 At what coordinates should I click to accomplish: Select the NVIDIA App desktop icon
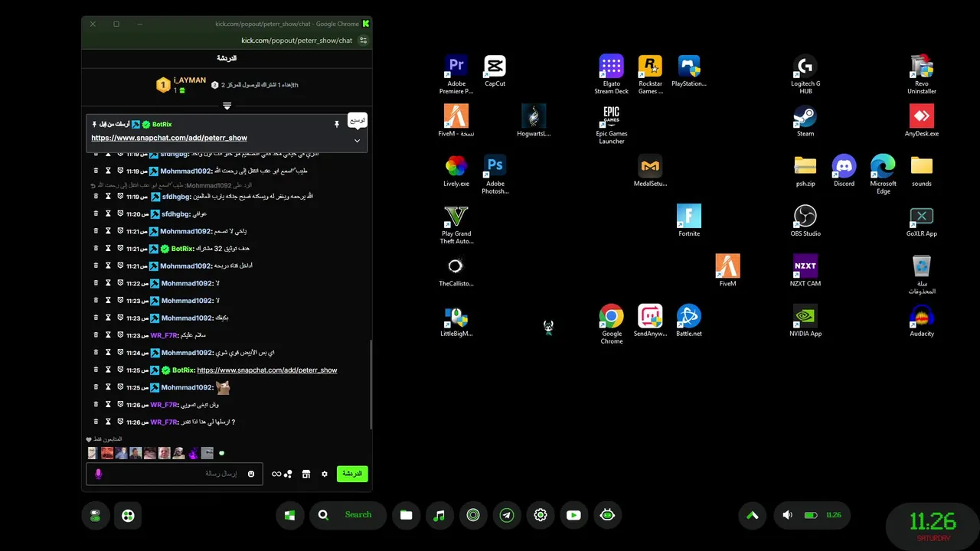point(805,321)
